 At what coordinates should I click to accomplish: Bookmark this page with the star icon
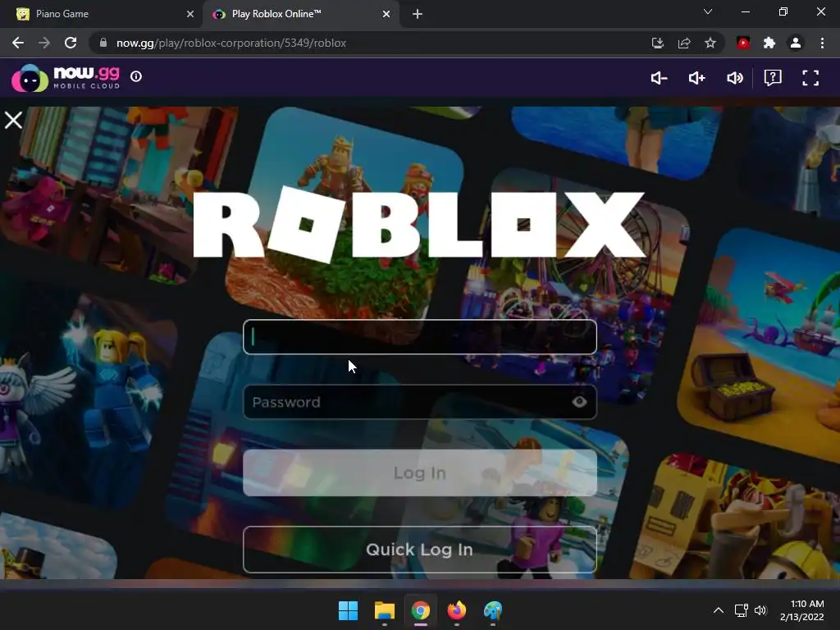(x=710, y=43)
